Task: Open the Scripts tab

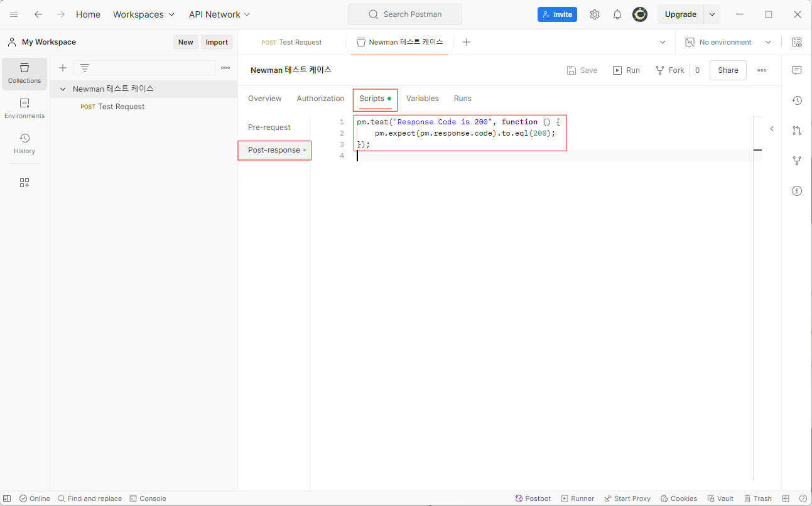Action: pyautogui.click(x=375, y=99)
